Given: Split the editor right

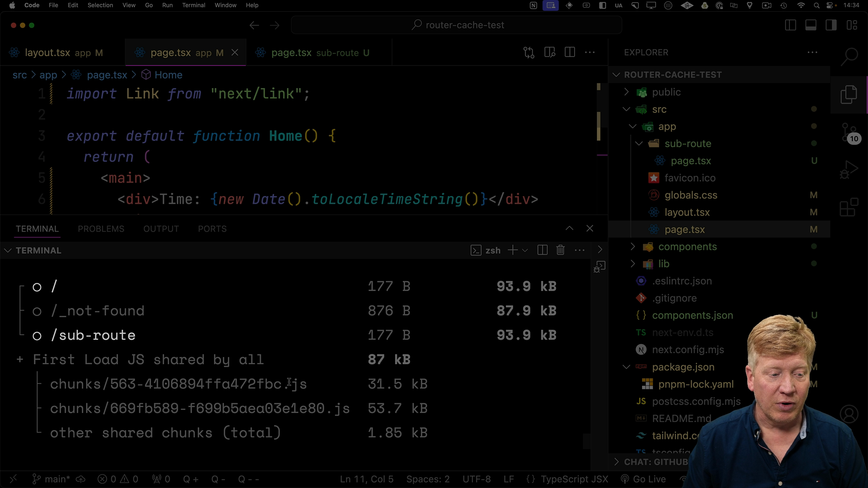Looking at the screenshot, I should 570,52.
